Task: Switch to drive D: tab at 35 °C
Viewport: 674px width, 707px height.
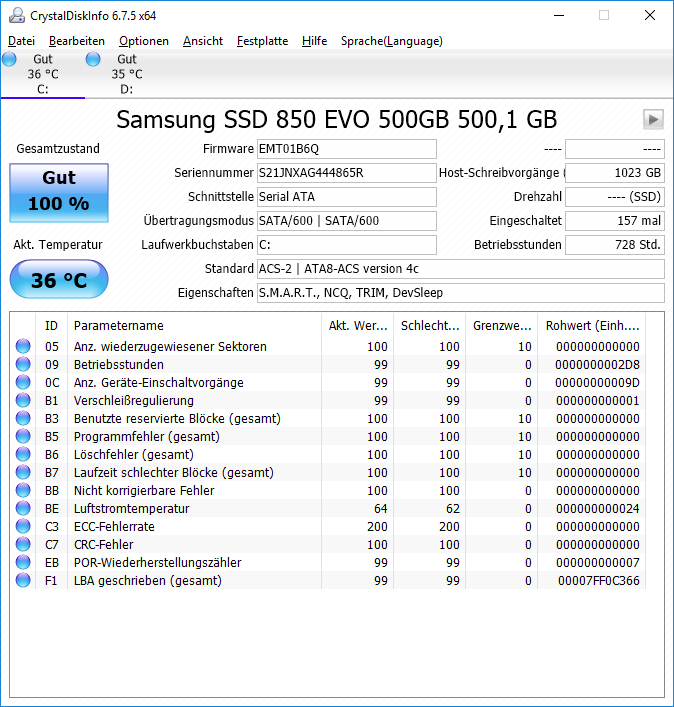Action: coord(127,74)
